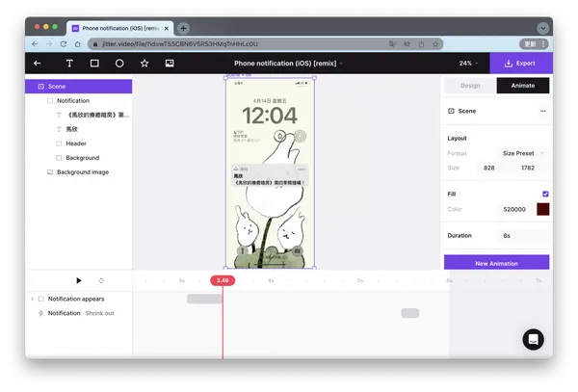578x392 pixels.
Task: Open the Scene more options menu
Action: 542,112
